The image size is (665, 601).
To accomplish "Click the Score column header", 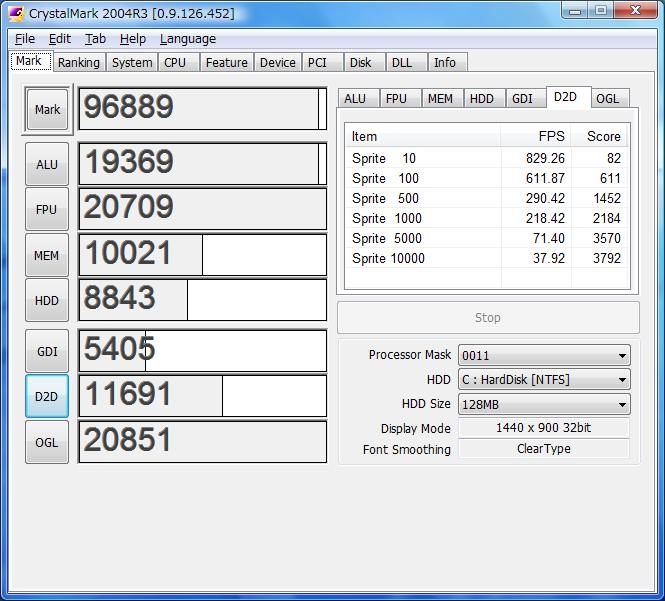I will [603, 136].
